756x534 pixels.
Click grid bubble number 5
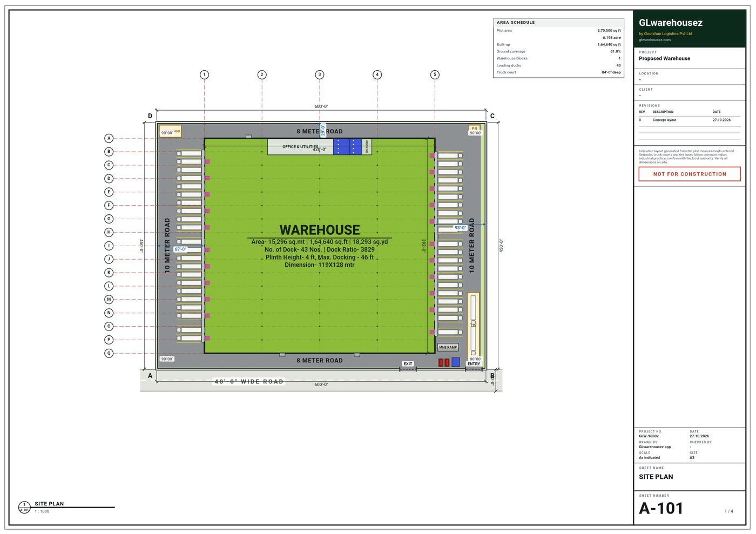pos(435,75)
